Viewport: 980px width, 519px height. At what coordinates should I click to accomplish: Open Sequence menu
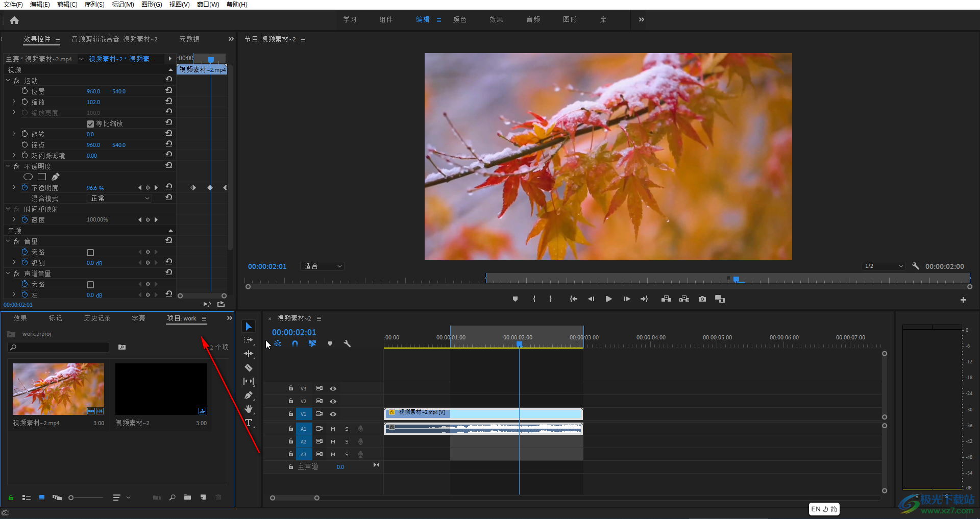[x=94, y=5]
